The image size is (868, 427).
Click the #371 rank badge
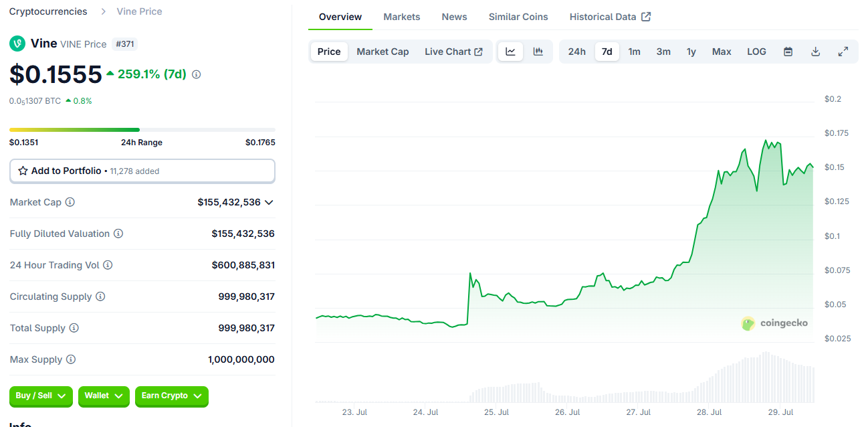point(125,44)
